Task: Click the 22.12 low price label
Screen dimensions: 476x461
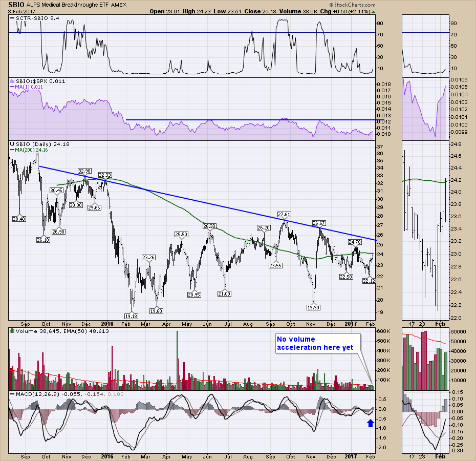Action: coord(369,281)
